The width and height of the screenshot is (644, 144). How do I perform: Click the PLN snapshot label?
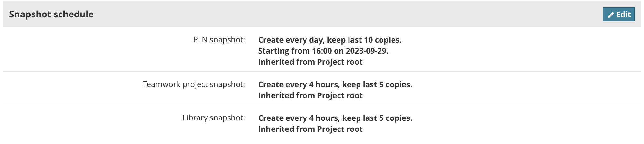[x=219, y=40]
